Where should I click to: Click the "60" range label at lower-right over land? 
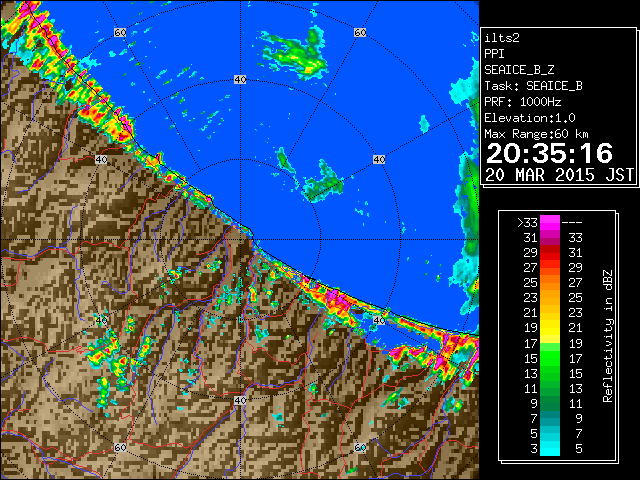(360, 447)
